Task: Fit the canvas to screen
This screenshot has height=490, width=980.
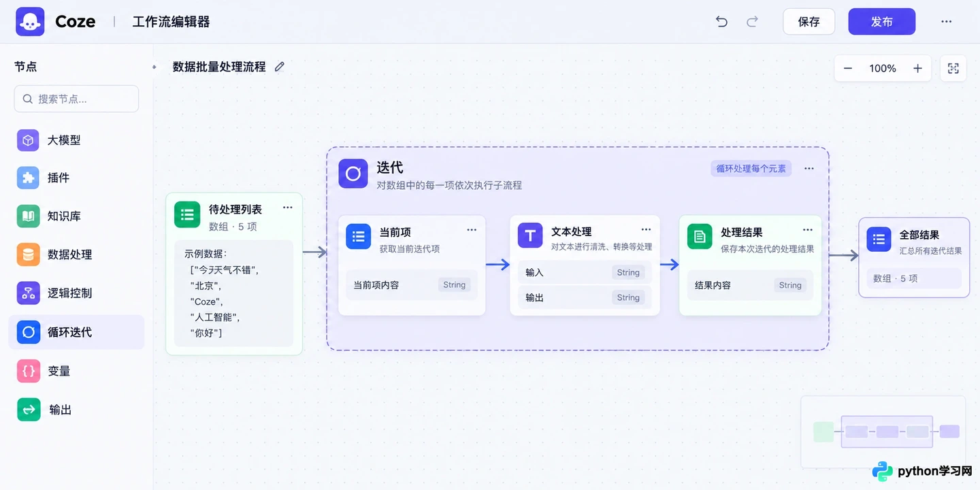Action: click(x=953, y=68)
